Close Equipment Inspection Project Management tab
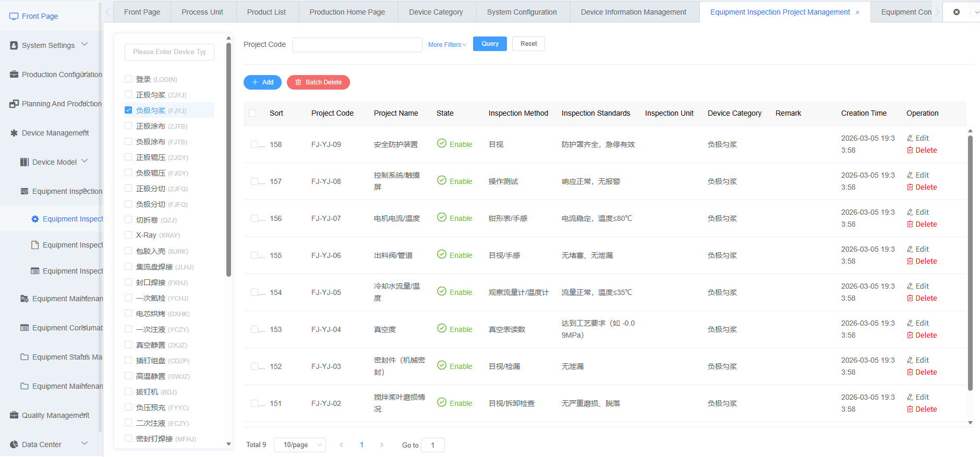980x457 pixels. pos(857,13)
